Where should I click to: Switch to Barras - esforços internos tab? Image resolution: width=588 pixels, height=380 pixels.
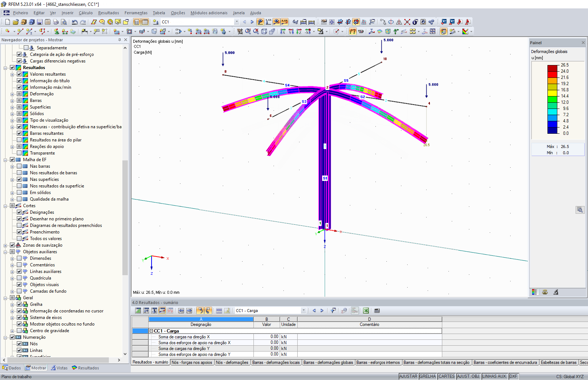[378, 362]
